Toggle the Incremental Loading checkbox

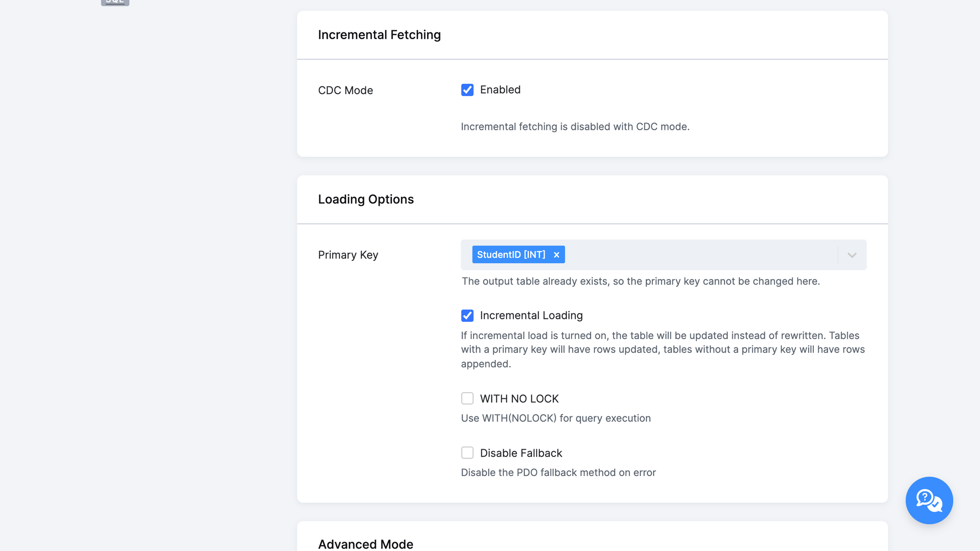point(467,315)
